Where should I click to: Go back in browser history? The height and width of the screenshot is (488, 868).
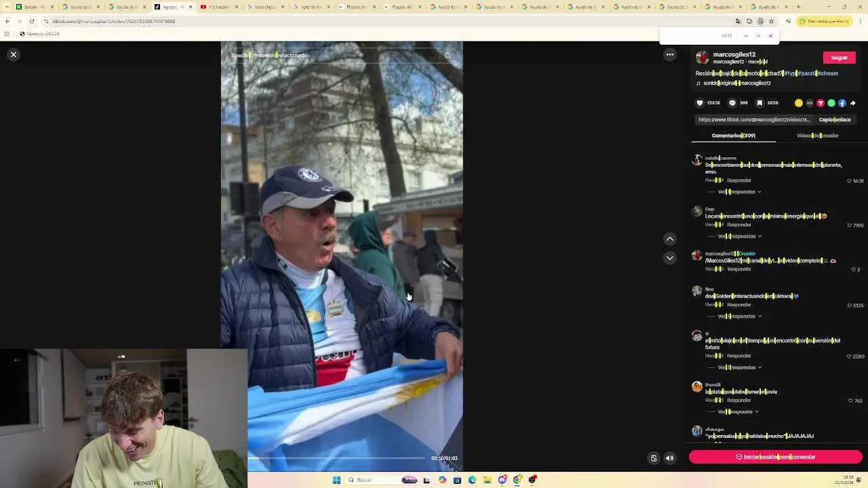7,22
